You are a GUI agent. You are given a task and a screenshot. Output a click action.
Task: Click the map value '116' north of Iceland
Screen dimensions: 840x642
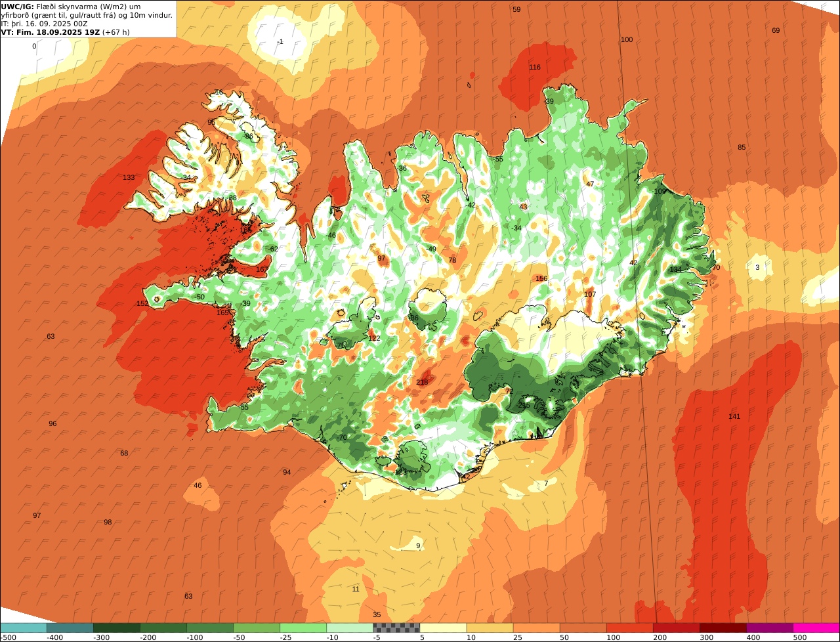tap(535, 68)
